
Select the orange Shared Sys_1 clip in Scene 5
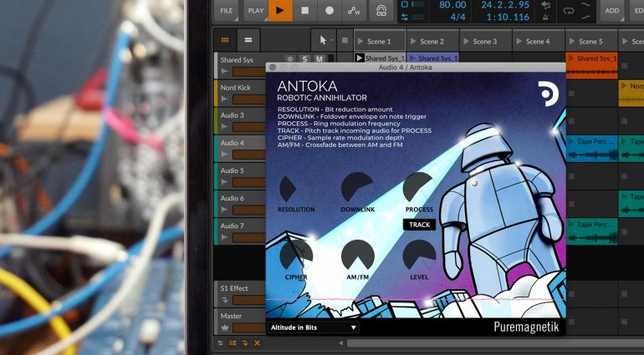[591, 65]
